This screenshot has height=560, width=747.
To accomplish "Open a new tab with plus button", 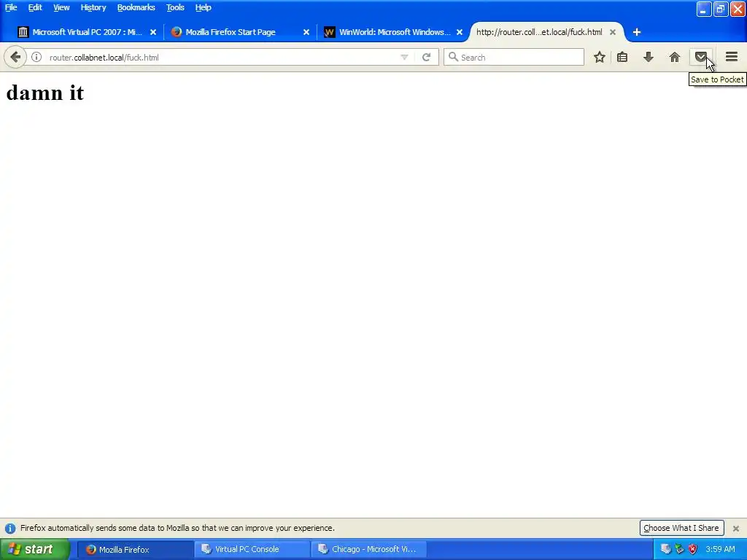I will click(x=637, y=32).
